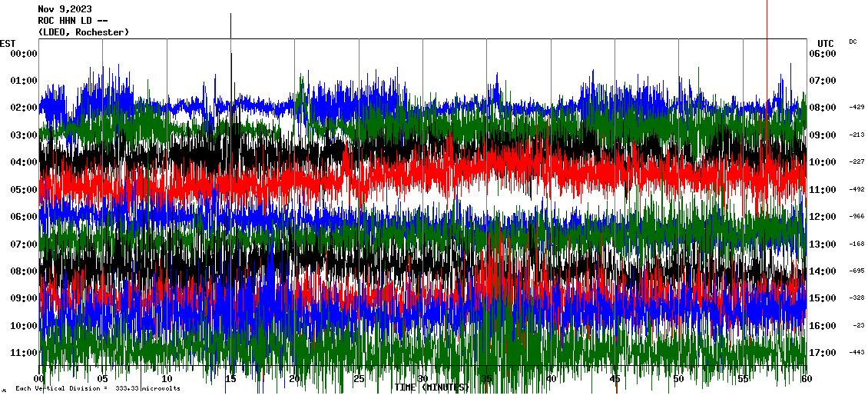
Task: Click the EST '01:00' time label
Action: 24,81
